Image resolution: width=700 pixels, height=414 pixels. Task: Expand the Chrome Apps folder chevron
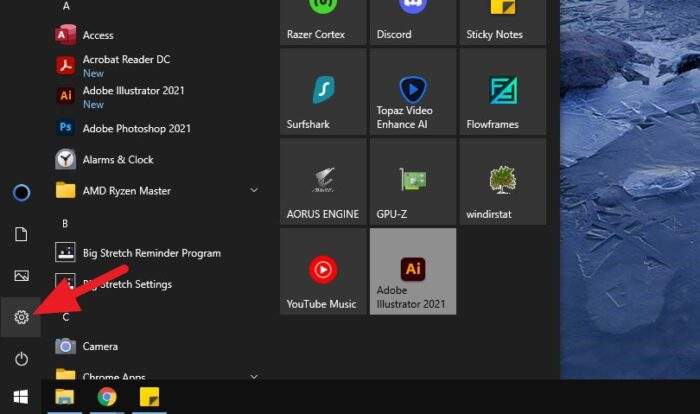coord(254,376)
